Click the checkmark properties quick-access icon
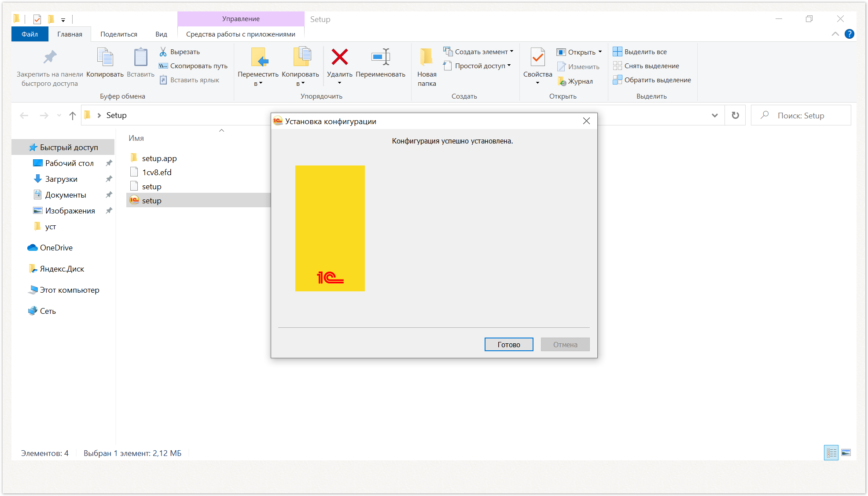The width and height of the screenshot is (868, 496). (37, 19)
